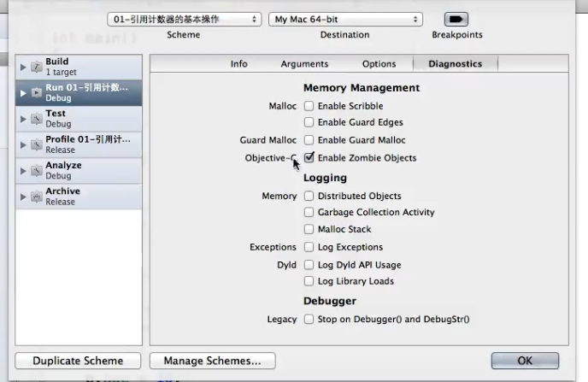Screen dimensions: 588x382
Task: Click the Build hammer icon in sidebar
Action: (x=37, y=67)
